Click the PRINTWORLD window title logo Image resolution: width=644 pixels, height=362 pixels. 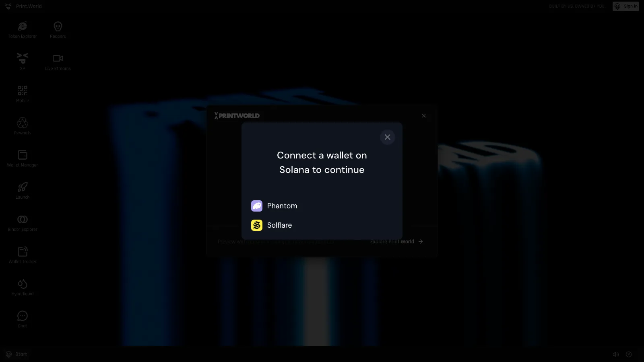pos(237,115)
